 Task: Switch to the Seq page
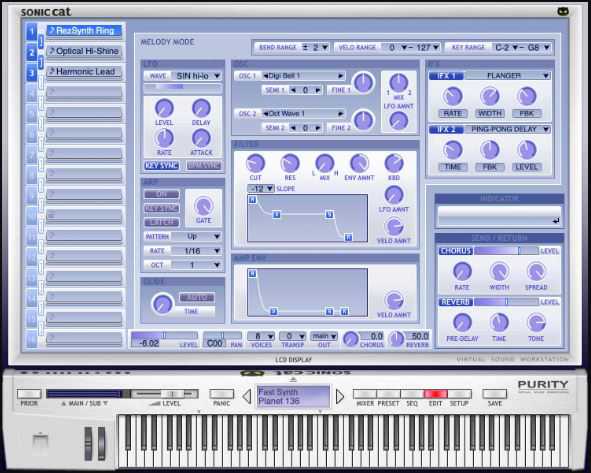click(x=412, y=394)
